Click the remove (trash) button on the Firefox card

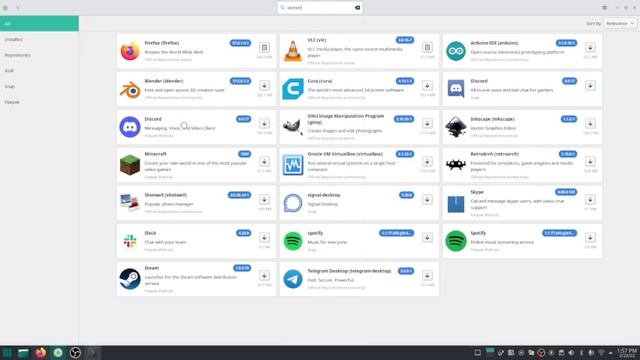tap(264, 47)
